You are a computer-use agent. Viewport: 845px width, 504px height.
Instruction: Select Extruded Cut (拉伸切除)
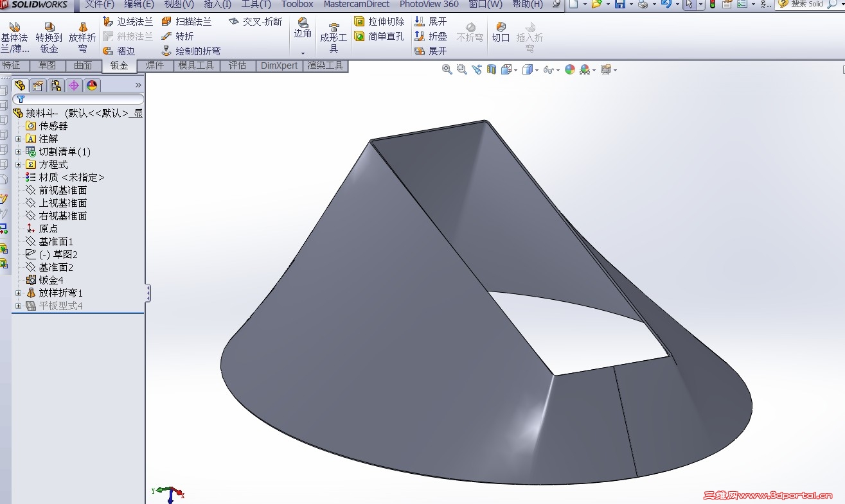click(x=379, y=22)
